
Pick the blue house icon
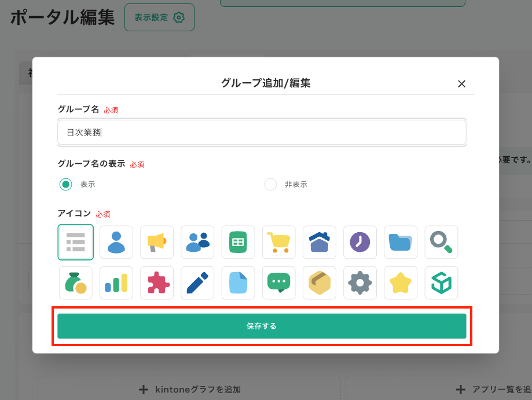[319, 242]
